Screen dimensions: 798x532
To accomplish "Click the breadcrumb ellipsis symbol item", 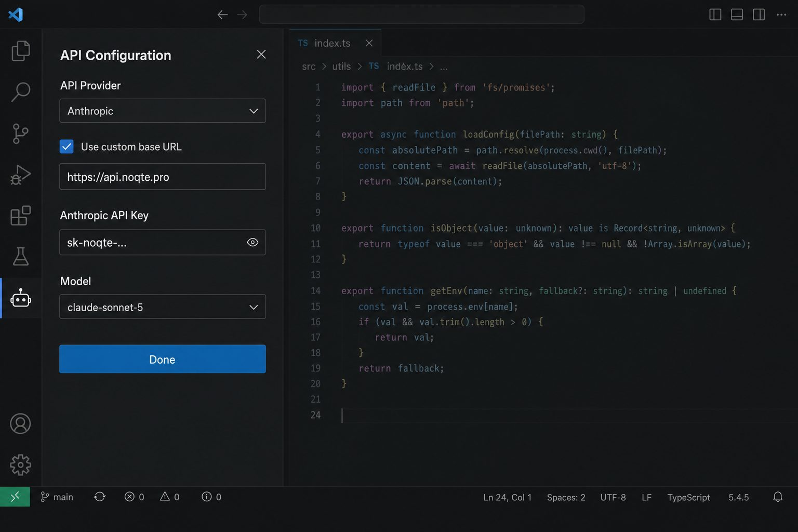I will pos(444,66).
